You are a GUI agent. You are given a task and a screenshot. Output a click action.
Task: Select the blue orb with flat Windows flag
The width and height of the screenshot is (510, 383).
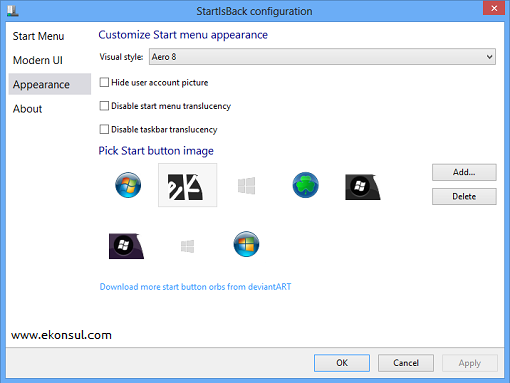pyautogui.click(x=246, y=244)
